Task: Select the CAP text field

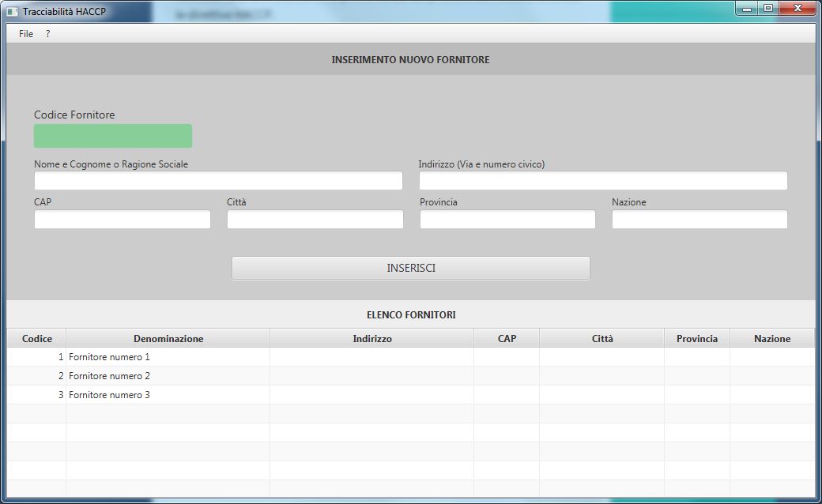Action: (x=123, y=220)
